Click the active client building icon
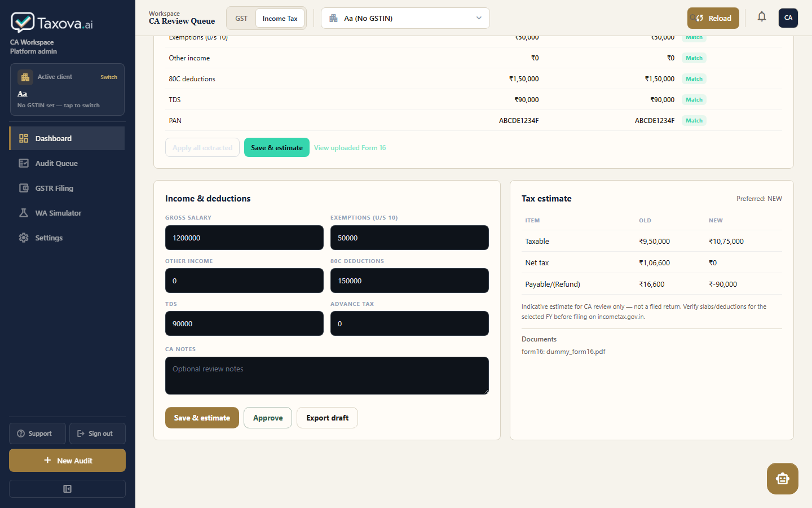Screen dimensions: 812x508 (x=25, y=77)
